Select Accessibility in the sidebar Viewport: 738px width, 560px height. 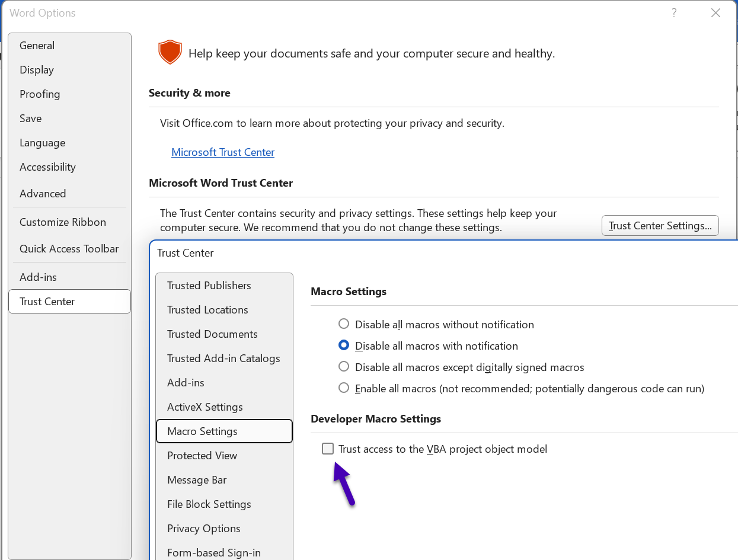(x=70, y=167)
